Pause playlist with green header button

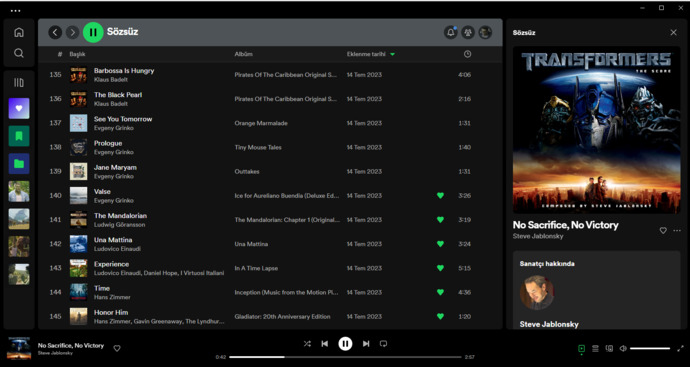[x=93, y=32]
